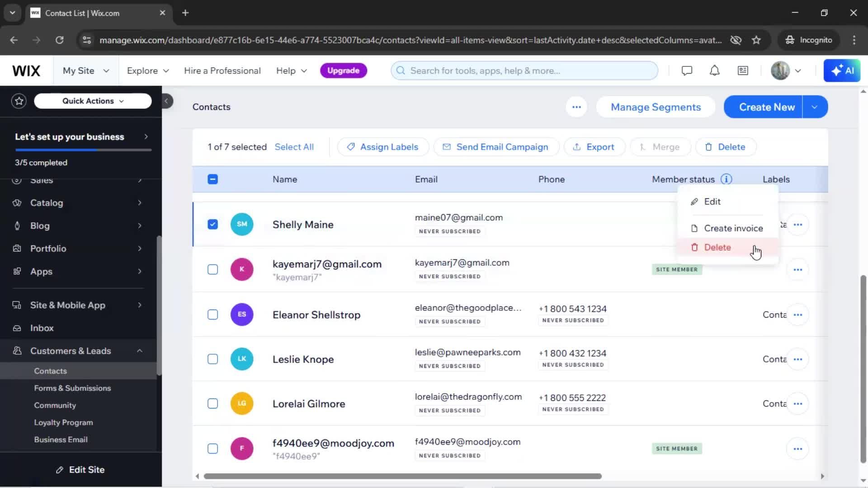Expand the Blog sidebar section

(77, 225)
